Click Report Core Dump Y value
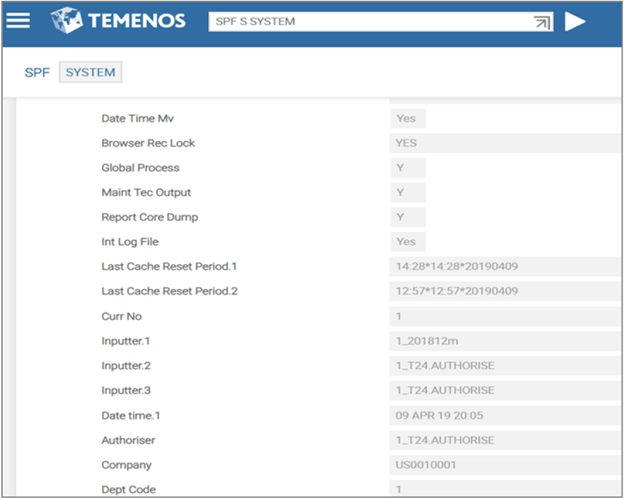Screen dimensions: 624x498 click(x=407, y=217)
